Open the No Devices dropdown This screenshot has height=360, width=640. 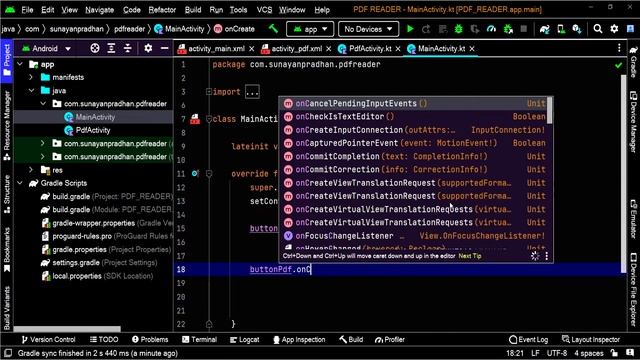[368, 29]
